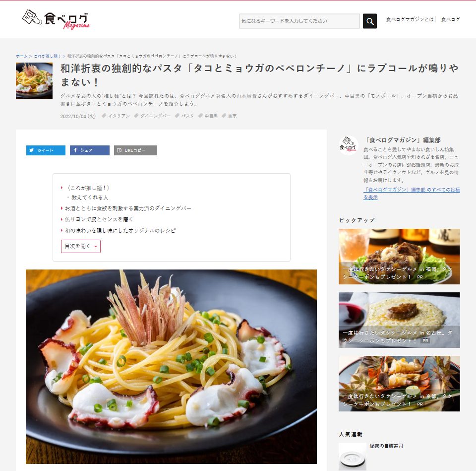Expand the table of contents 目次を開く
476x471 pixels.
[80, 246]
